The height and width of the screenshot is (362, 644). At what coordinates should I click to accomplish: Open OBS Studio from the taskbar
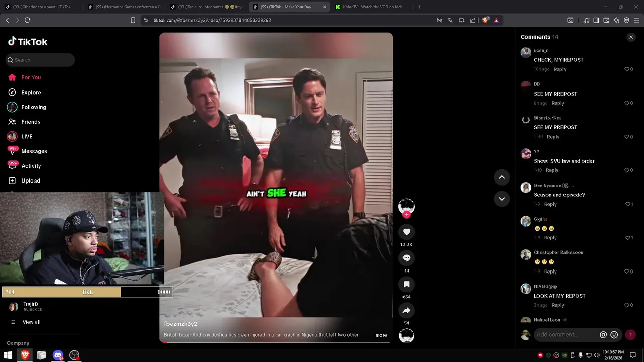click(x=74, y=355)
